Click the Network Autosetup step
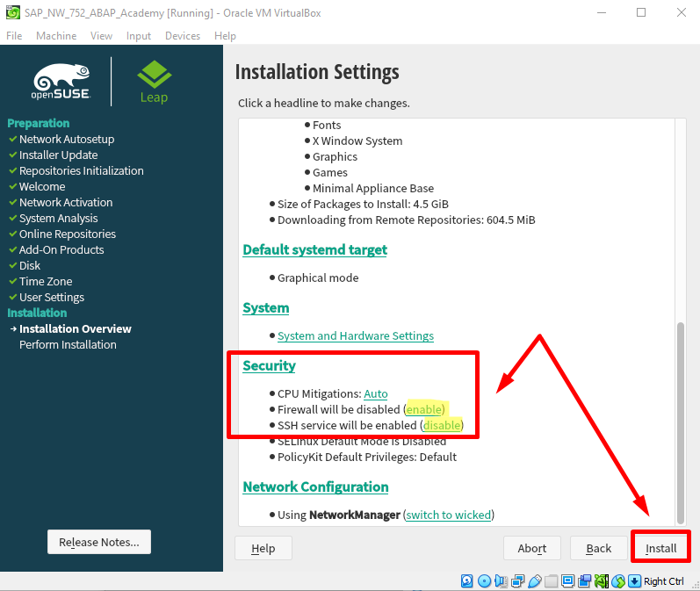700x591 pixels. (x=67, y=140)
